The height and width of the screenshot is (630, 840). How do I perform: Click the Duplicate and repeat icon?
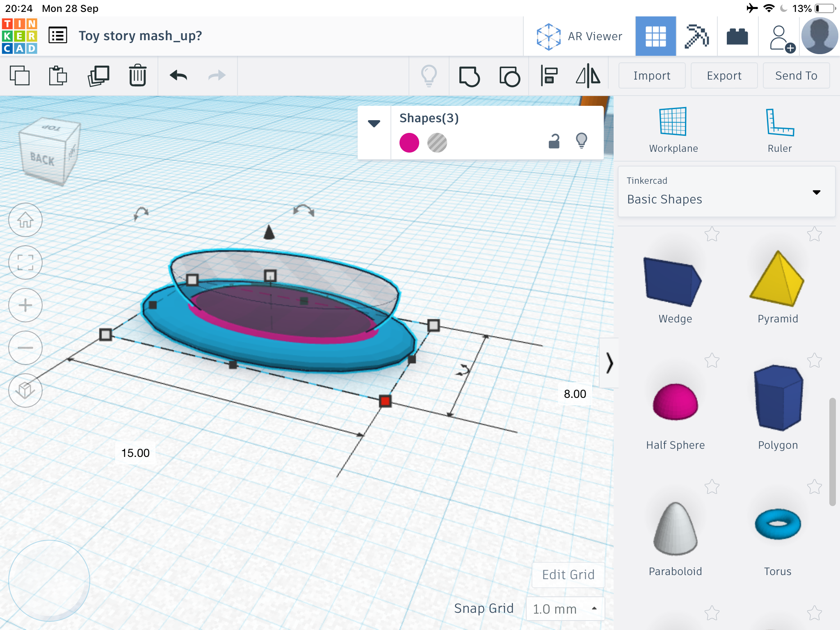coord(98,76)
